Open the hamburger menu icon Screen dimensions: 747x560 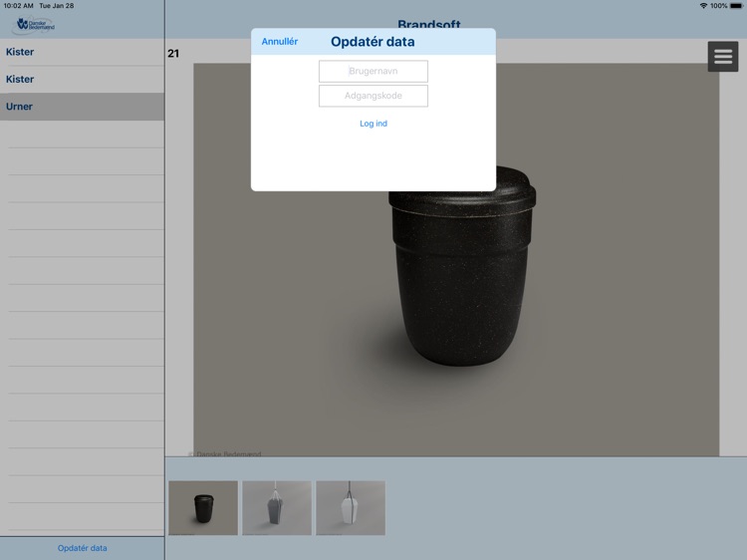pyautogui.click(x=723, y=57)
